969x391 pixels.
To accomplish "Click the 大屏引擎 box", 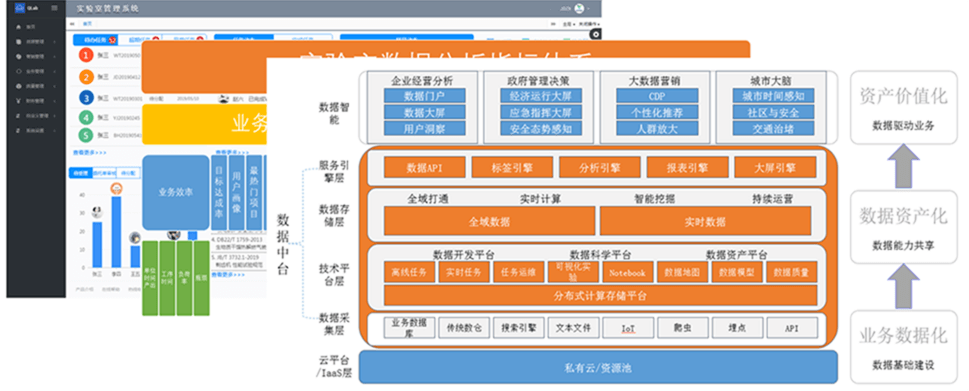I will (775, 167).
